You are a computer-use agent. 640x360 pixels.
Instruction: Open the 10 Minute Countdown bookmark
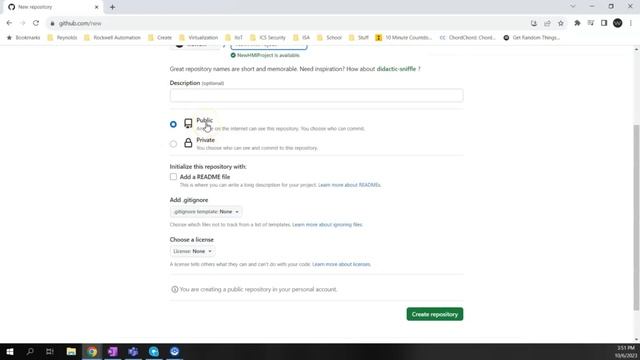tap(404, 38)
